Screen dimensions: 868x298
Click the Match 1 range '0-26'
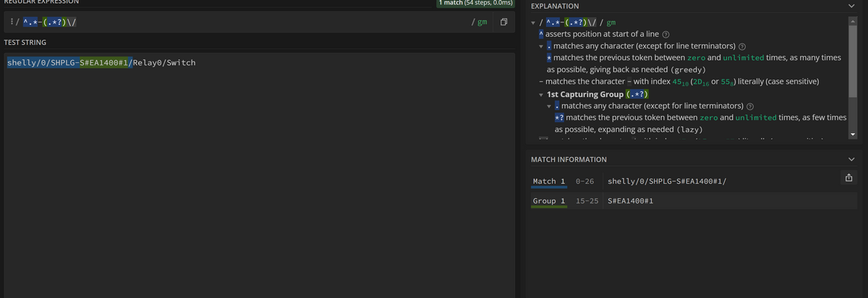coord(585,182)
